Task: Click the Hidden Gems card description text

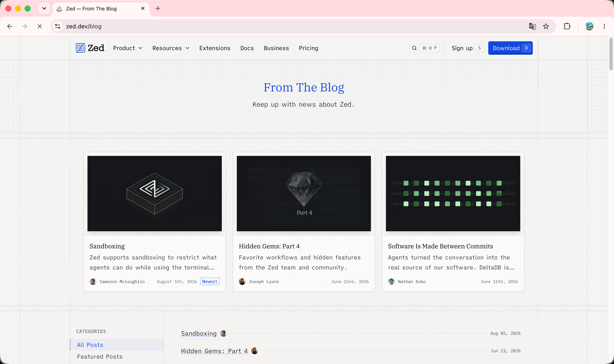Action: click(300, 262)
